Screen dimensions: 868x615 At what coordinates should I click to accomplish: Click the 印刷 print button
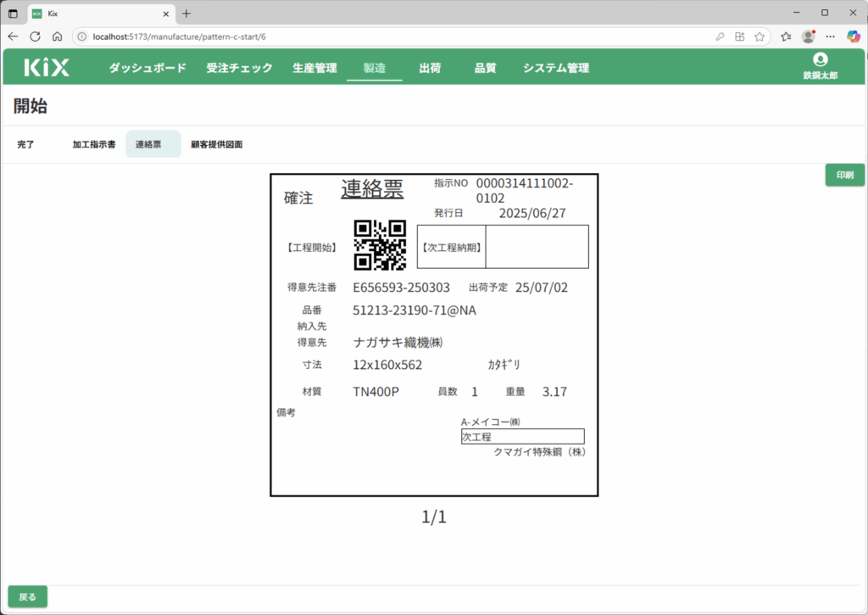pos(845,175)
